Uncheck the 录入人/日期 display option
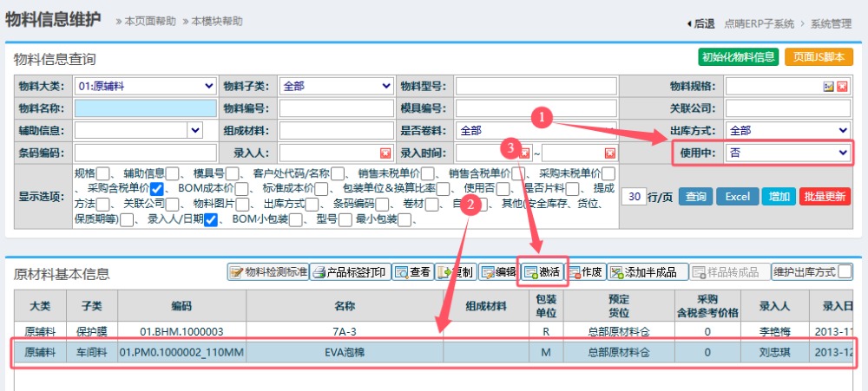Screen dimensions: 868x391 [x=211, y=220]
